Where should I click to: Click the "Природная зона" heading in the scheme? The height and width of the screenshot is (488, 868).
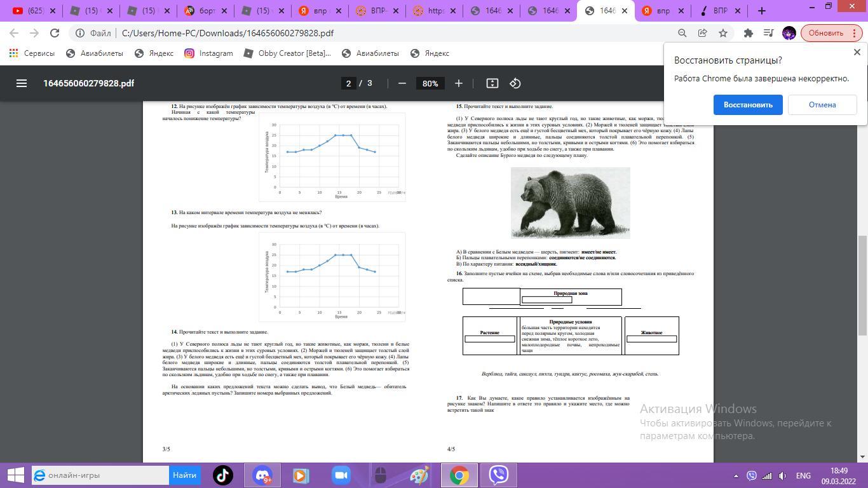coord(571,294)
